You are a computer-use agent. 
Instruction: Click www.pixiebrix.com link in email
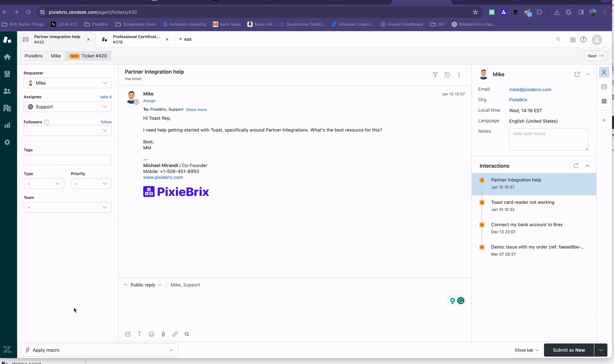pyautogui.click(x=163, y=177)
